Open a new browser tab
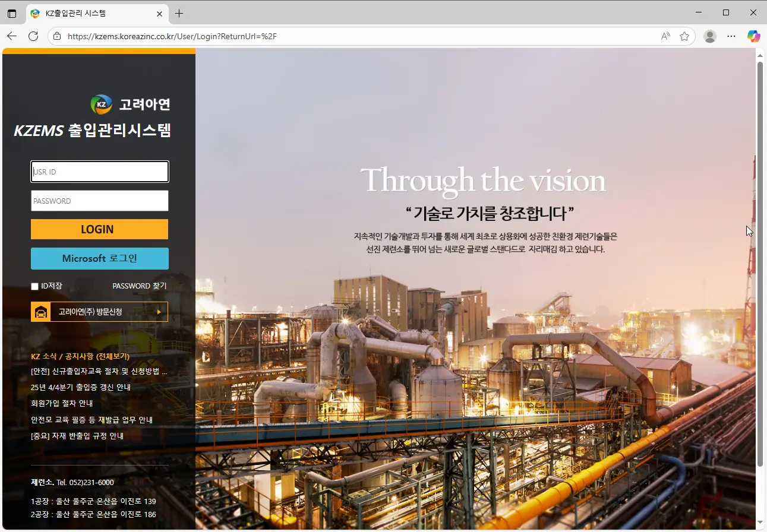767x532 pixels. (179, 12)
